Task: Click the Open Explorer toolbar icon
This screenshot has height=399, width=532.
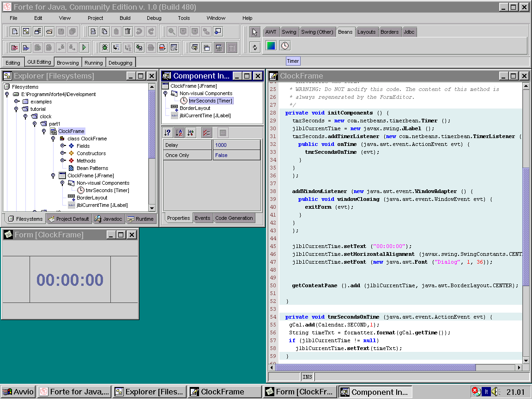Action: 26,31
